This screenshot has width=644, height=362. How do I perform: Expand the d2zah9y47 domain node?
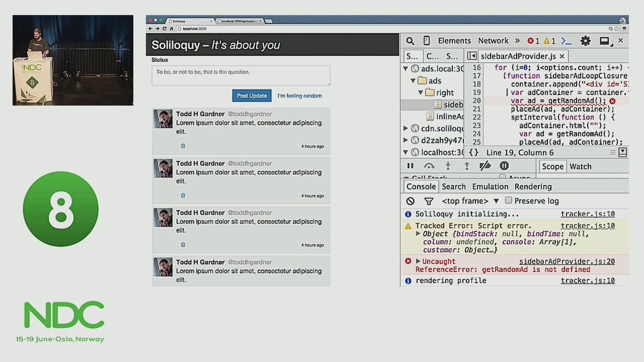pyautogui.click(x=406, y=140)
